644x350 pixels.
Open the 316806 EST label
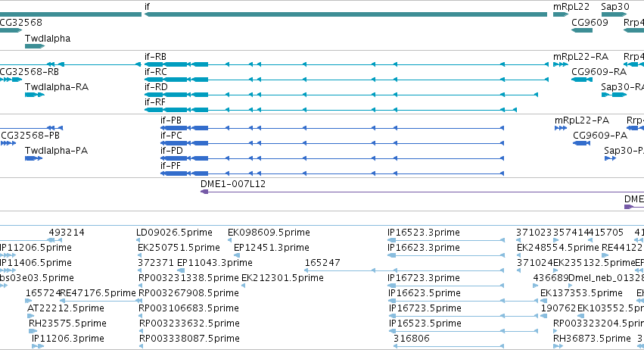pos(412,339)
